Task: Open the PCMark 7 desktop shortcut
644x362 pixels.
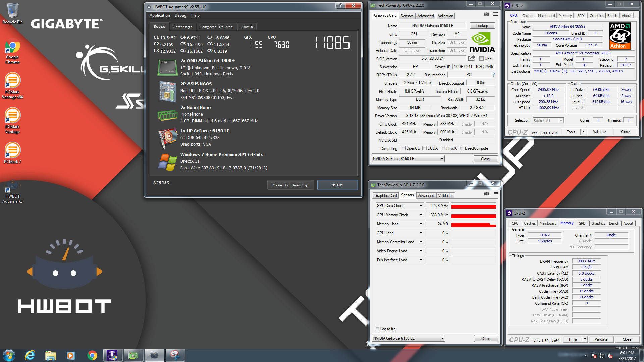Action: pos(13,153)
